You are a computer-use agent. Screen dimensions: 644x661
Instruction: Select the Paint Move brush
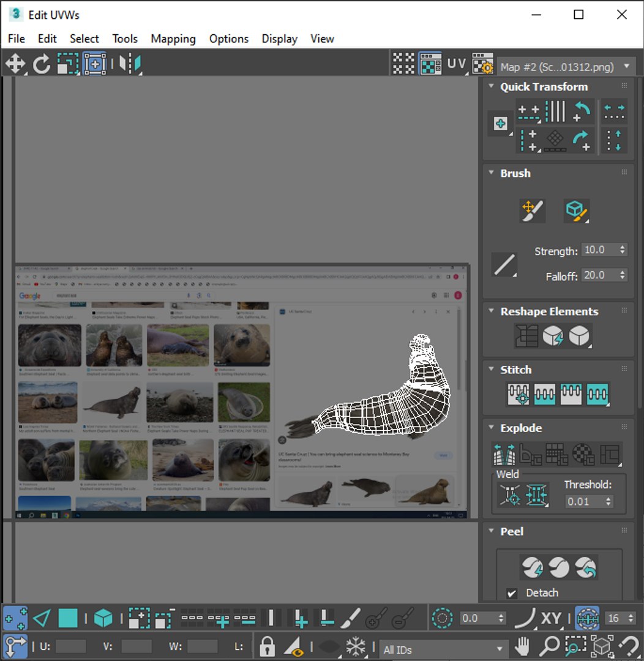pos(533,211)
